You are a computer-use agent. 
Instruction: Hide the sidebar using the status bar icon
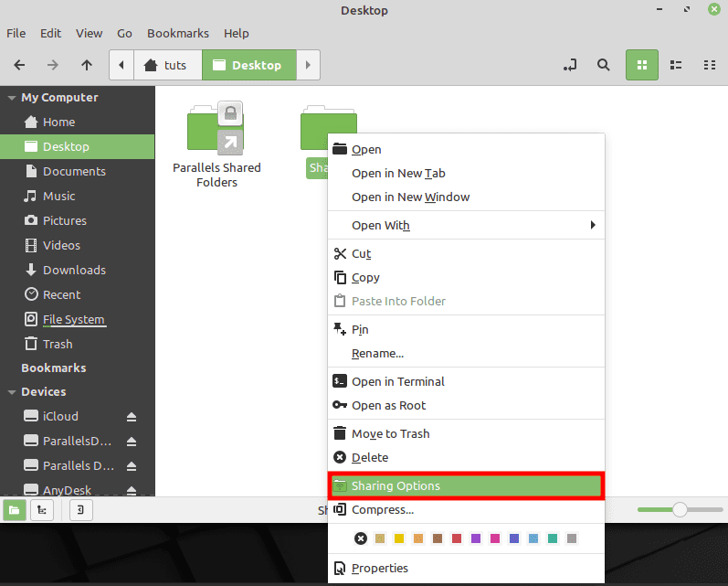80,510
